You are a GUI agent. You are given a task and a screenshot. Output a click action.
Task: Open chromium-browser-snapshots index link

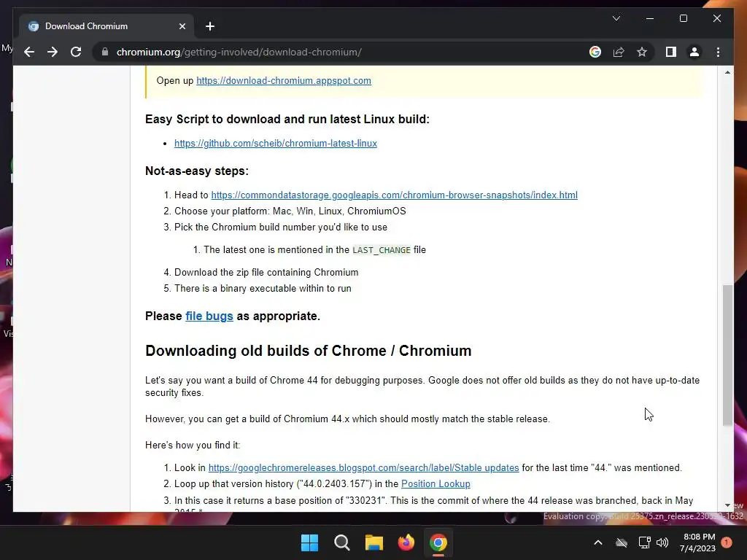[394, 195]
